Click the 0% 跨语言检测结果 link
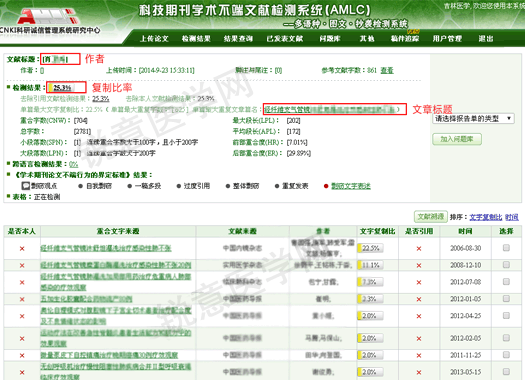The width and height of the screenshot is (525, 380). point(73,164)
